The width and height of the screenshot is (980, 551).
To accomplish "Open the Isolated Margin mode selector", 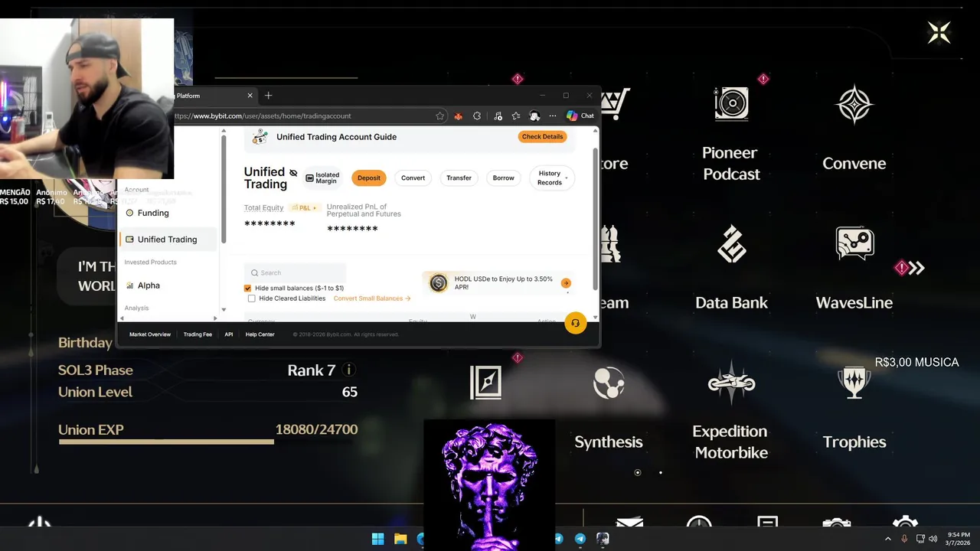I will (x=322, y=178).
